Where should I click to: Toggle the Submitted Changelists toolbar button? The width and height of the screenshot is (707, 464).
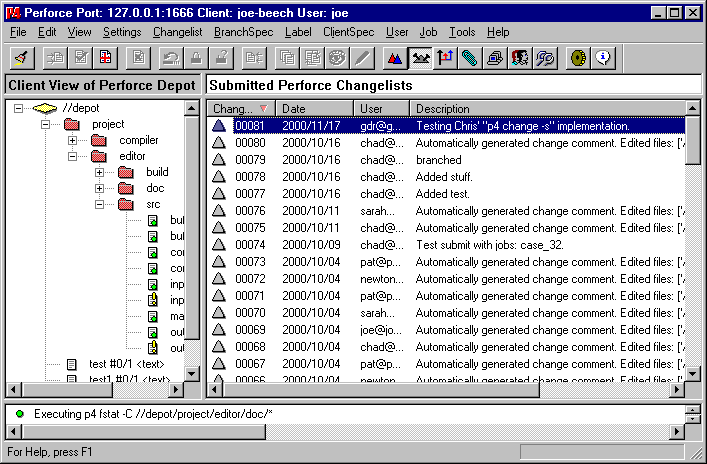click(x=420, y=58)
